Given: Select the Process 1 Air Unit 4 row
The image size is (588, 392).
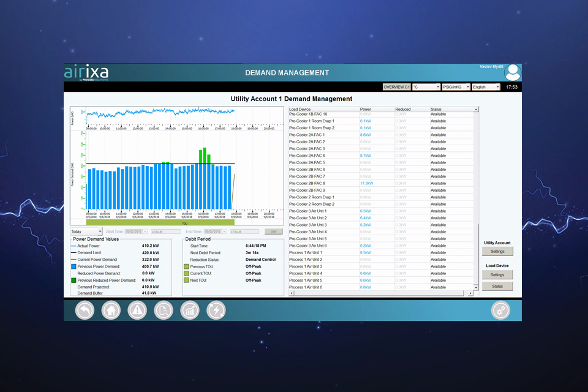Looking at the screenshot, I should click(380, 273).
